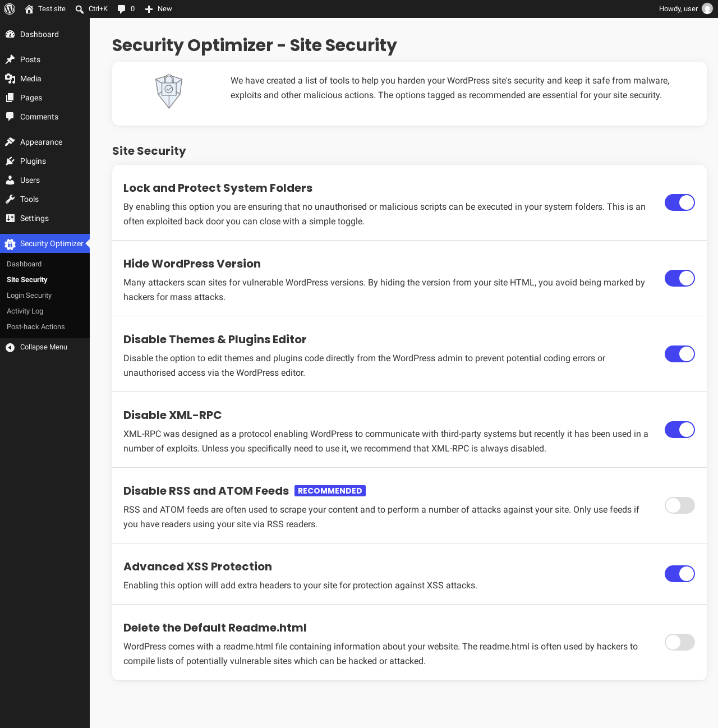
Task: Click the Comments bubble icon in the sidebar
Action: click(x=10, y=117)
